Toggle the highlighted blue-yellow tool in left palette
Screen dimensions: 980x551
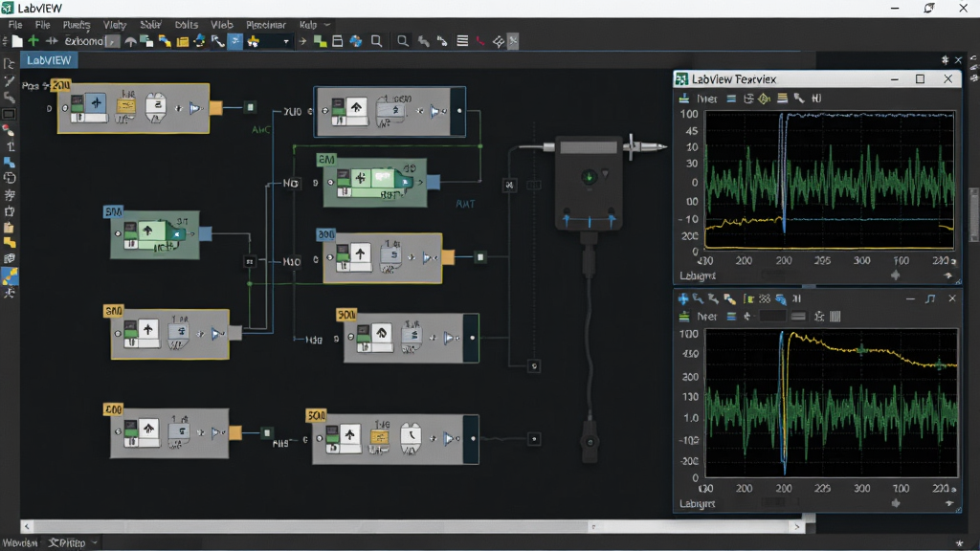tap(10, 275)
